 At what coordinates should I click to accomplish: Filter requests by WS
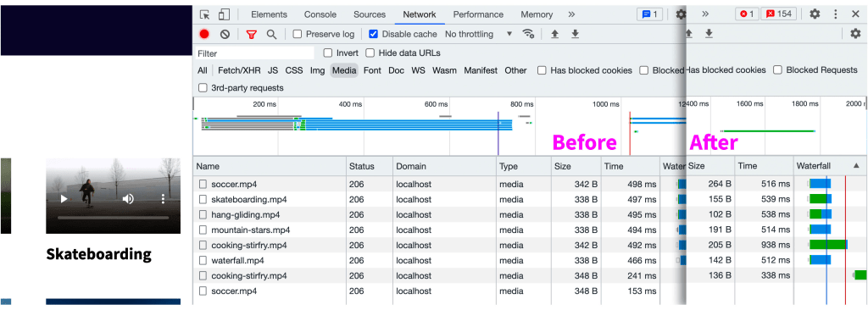point(418,70)
